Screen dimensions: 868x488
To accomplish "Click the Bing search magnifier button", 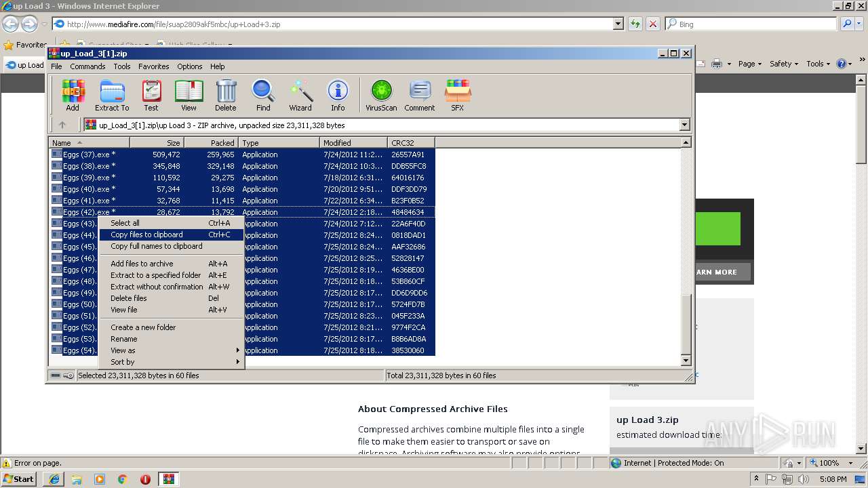I will [x=847, y=24].
